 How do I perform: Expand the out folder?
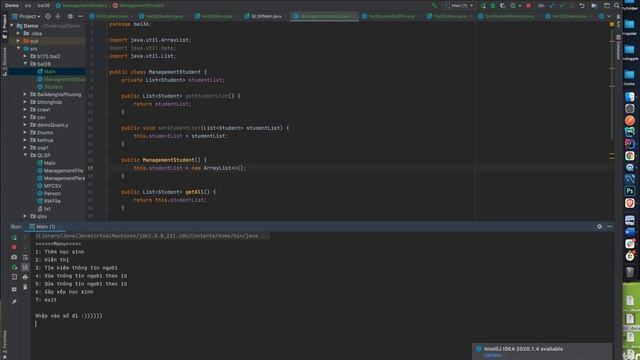[18, 41]
